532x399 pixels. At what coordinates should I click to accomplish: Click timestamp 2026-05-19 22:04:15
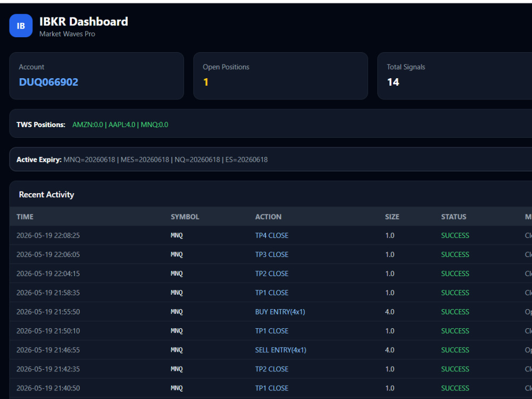point(48,273)
